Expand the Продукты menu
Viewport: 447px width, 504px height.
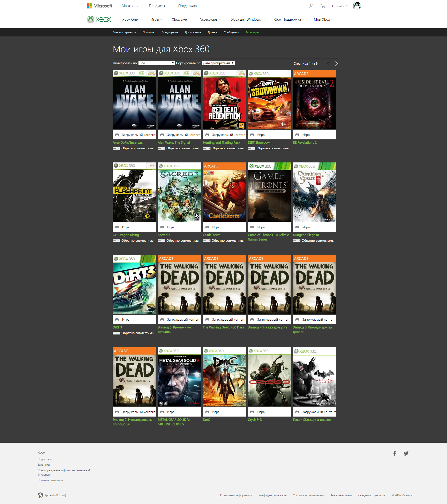pyautogui.click(x=158, y=6)
